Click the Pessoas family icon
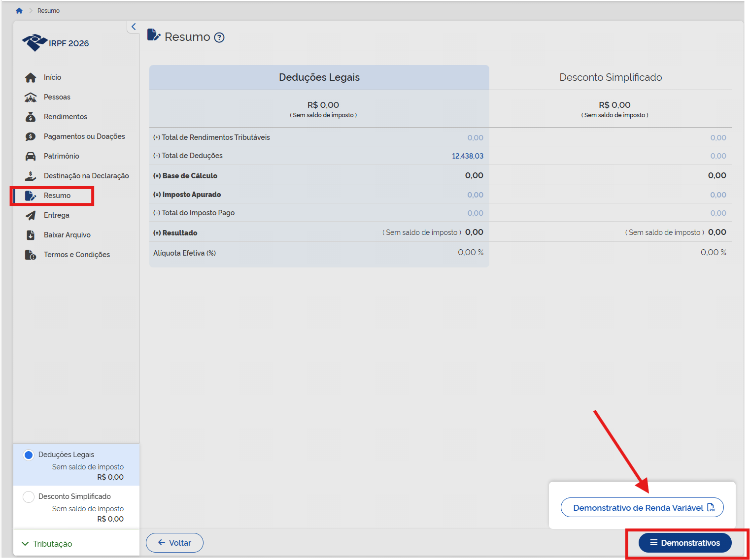The width and height of the screenshot is (750, 560). pos(31,97)
